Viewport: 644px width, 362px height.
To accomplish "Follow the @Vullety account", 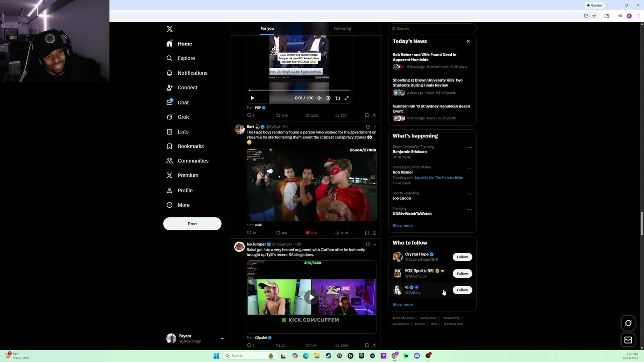I will [x=462, y=290].
